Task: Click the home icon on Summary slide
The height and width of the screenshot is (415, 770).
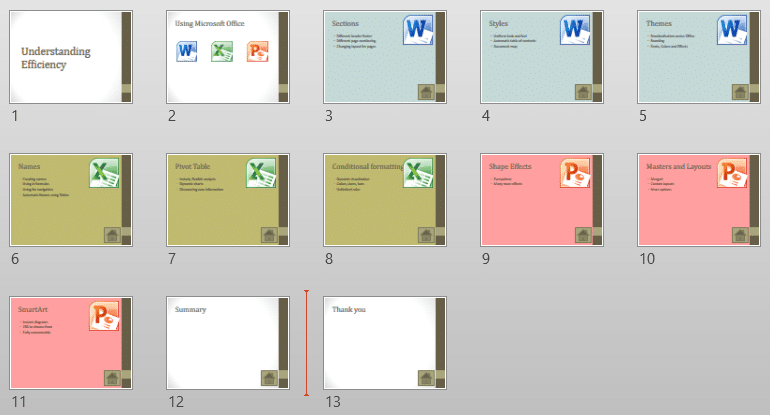Action: coord(269,377)
